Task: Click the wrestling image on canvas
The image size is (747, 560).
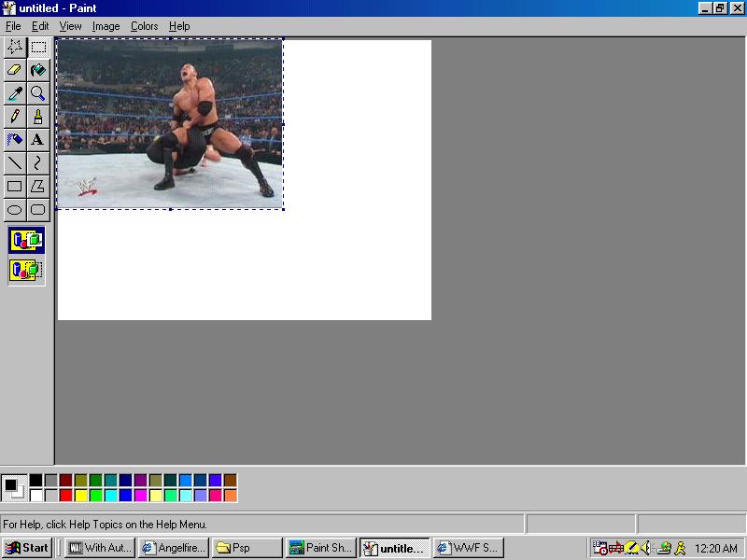Action: click(169, 123)
